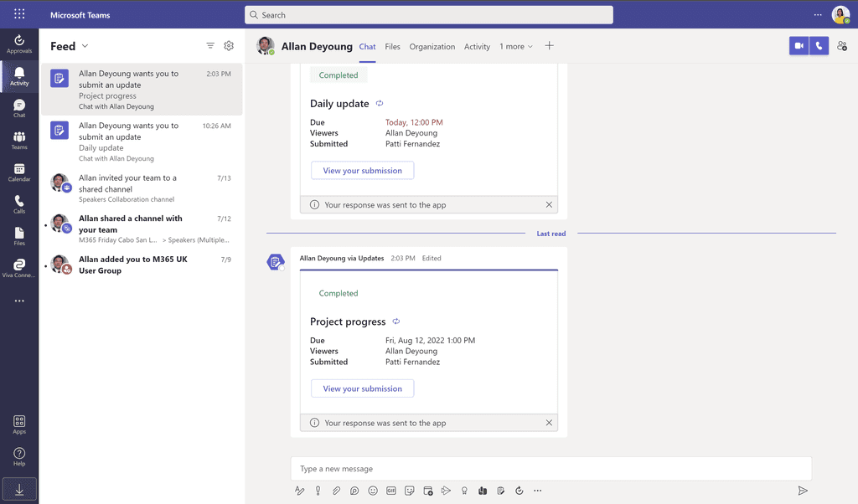
Task: Start a video call with Allan
Action: pos(799,46)
